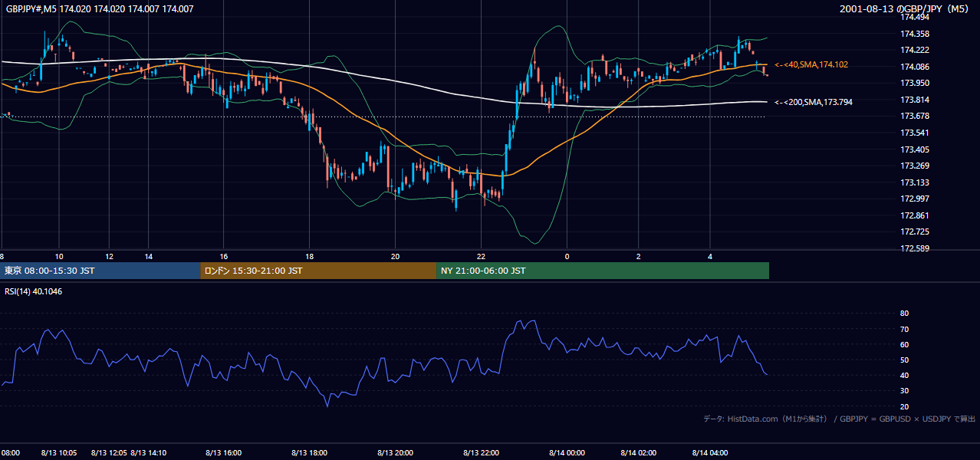Click the hour label 0 under the price chart
The height and width of the screenshot is (460, 980).
(567, 256)
